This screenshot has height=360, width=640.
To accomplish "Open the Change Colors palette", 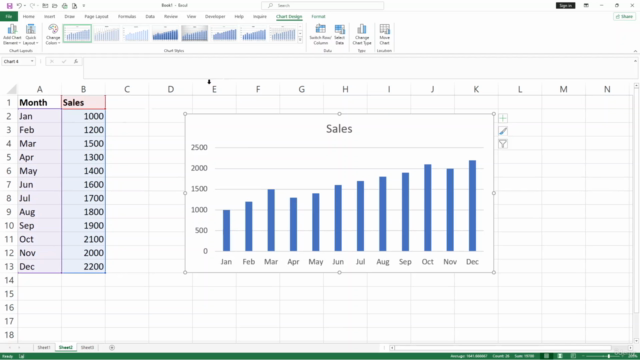I will [x=53, y=35].
